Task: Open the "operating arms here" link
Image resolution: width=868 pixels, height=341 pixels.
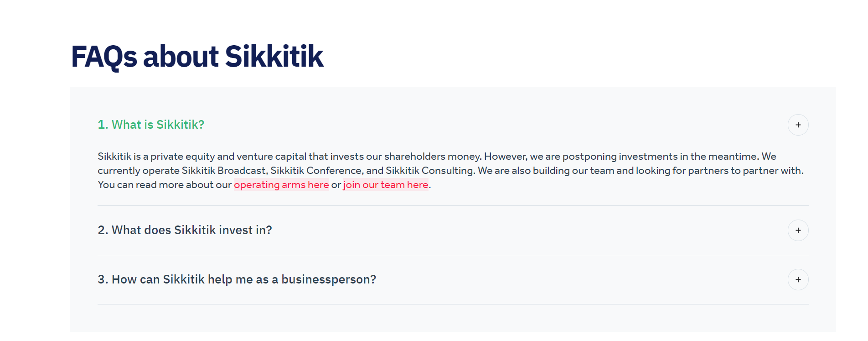Action: coord(281,185)
